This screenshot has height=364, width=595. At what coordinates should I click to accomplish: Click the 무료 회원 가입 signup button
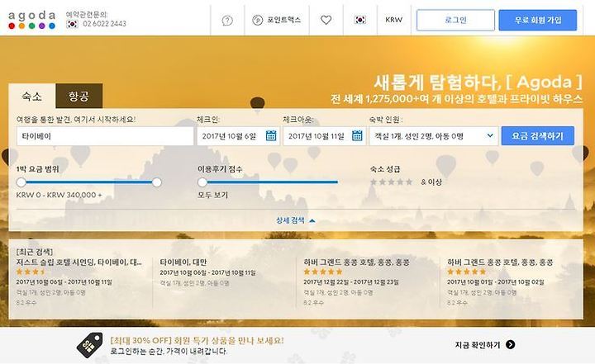[538, 20]
